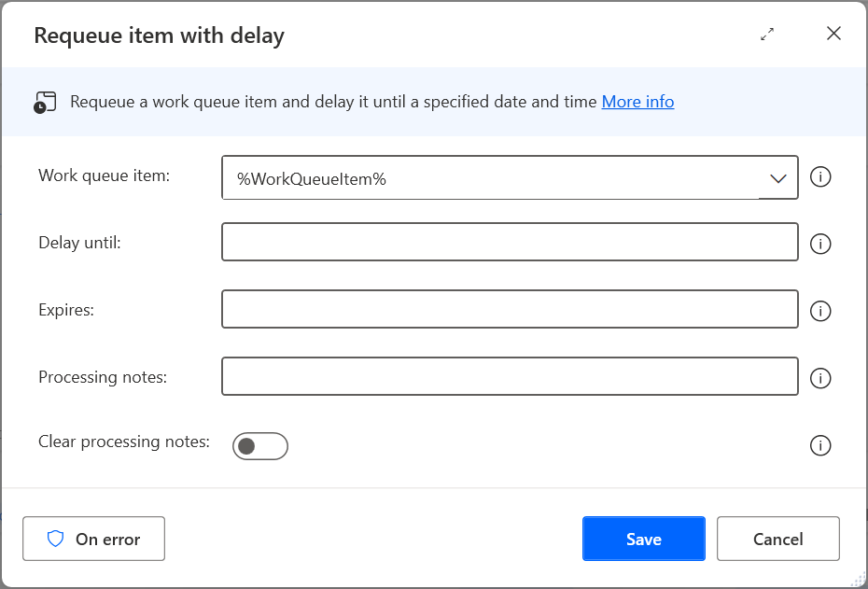Click the shield icon on On error button
The width and height of the screenshot is (868, 589).
click(55, 539)
